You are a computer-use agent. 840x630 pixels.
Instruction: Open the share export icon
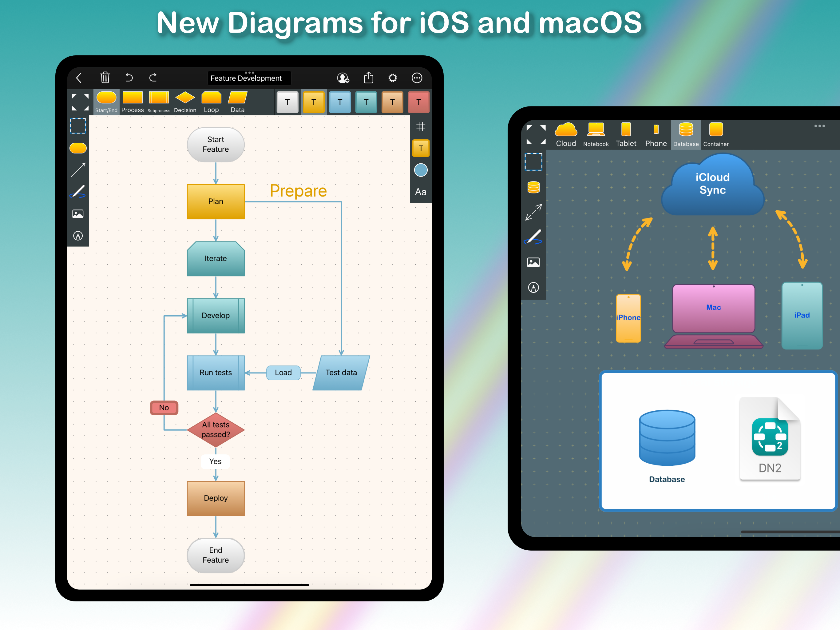pyautogui.click(x=368, y=78)
